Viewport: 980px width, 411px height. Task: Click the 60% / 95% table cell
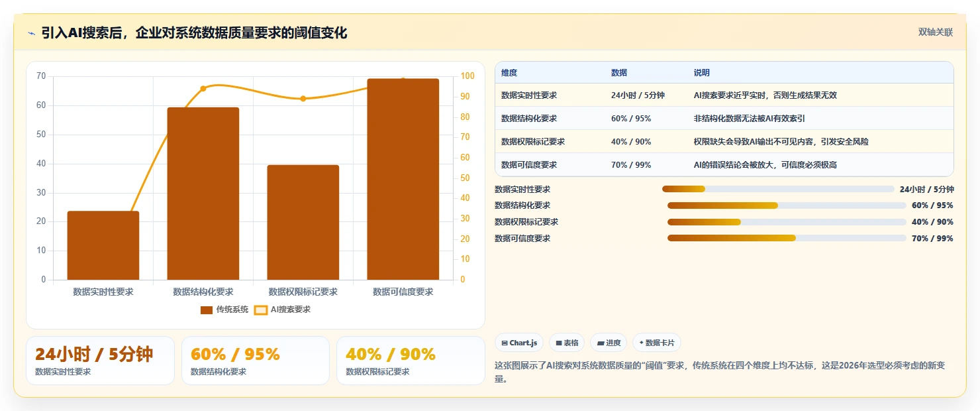[631, 119]
